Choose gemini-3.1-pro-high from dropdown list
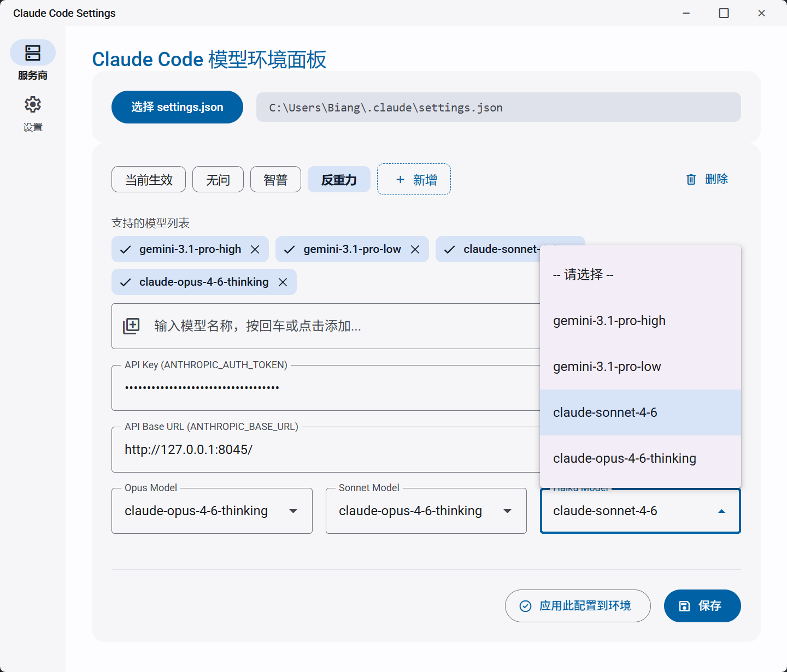Screen dimensions: 787x672 tap(641, 321)
